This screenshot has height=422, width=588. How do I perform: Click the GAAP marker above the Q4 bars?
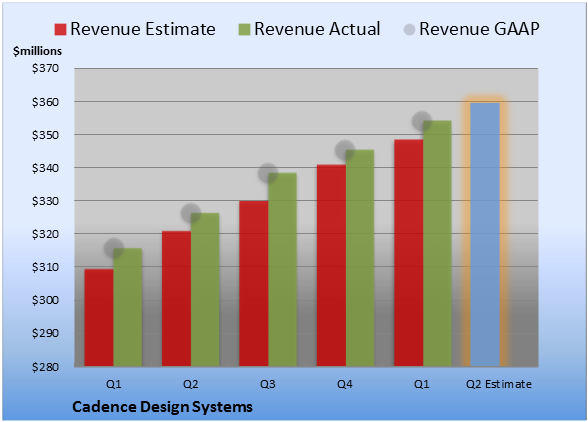345,150
